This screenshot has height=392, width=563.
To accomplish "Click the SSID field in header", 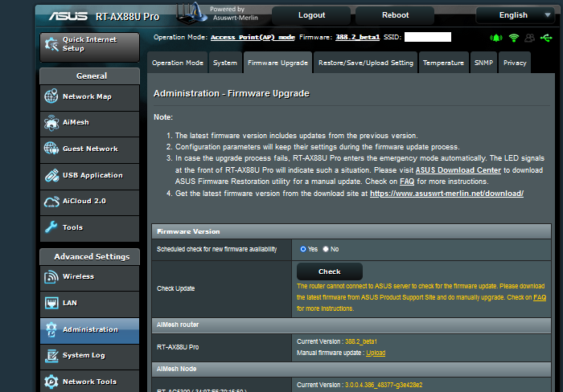I will [x=428, y=37].
